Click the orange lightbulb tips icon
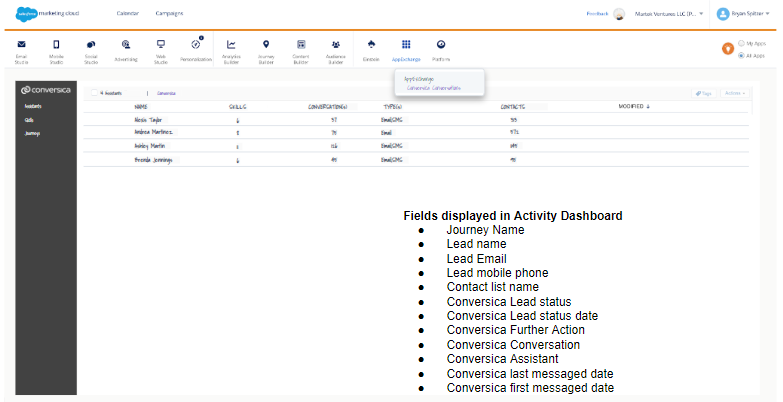This screenshot has height=402, width=783. click(728, 48)
